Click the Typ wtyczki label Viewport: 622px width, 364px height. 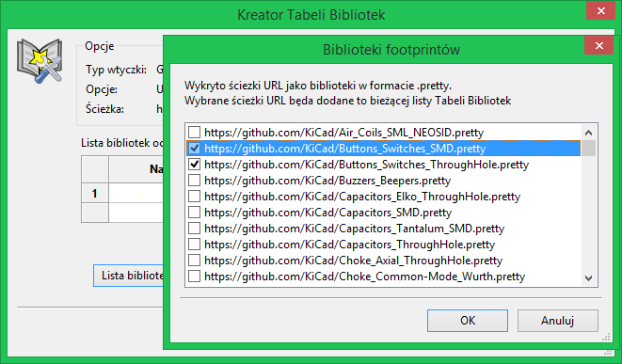pyautogui.click(x=117, y=70)
